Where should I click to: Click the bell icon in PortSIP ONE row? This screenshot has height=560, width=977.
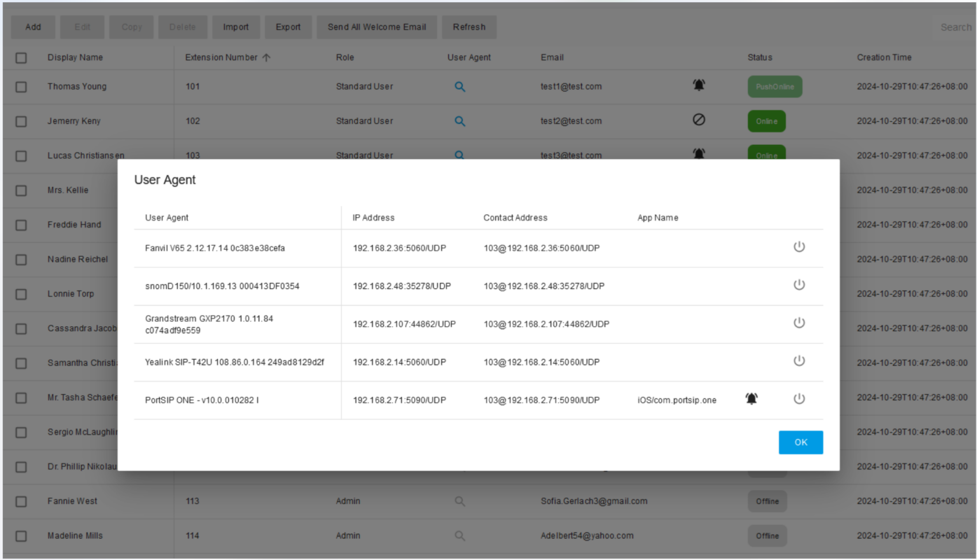coord(751,399)
